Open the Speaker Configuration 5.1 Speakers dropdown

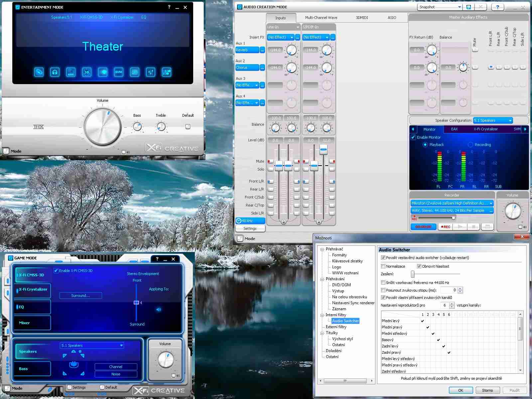[493, 120]
